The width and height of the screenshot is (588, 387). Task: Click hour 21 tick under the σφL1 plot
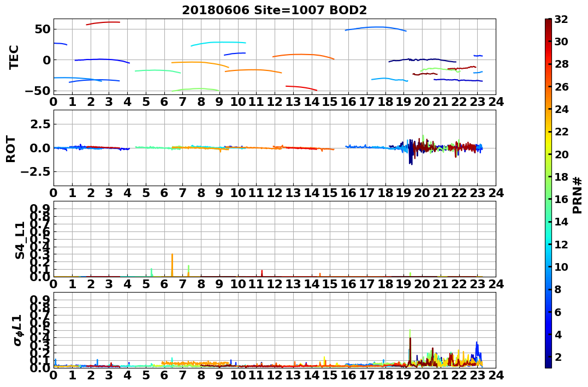tap(440, 376)
